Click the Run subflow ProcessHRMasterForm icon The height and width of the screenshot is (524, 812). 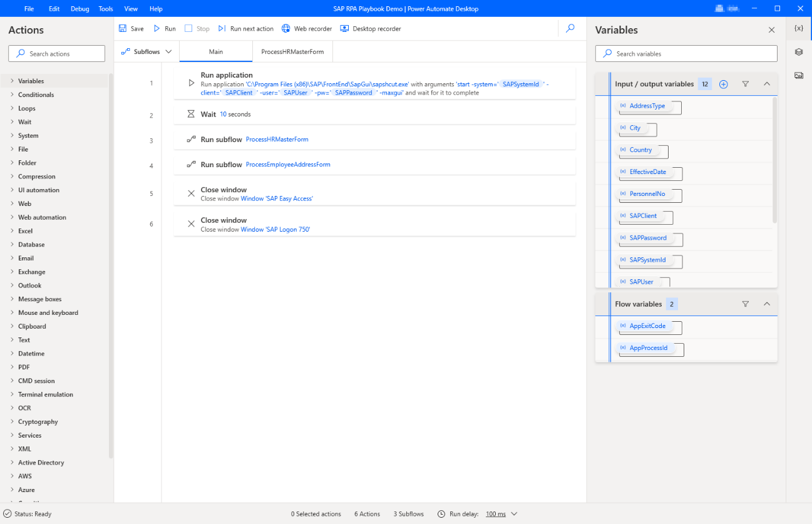(x=192, y=140)
